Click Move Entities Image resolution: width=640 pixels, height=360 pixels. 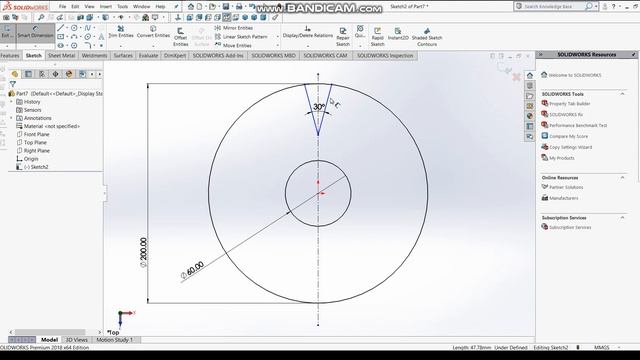tap(233, 45)
